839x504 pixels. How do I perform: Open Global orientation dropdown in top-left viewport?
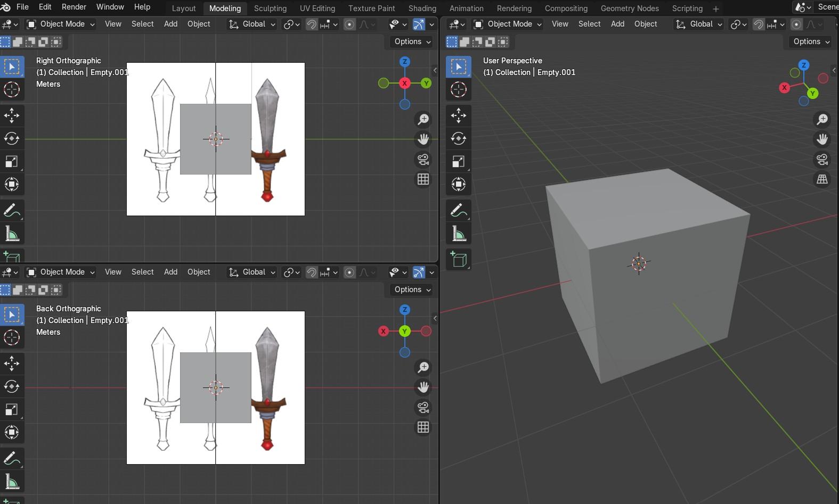[x=252, y=24]
